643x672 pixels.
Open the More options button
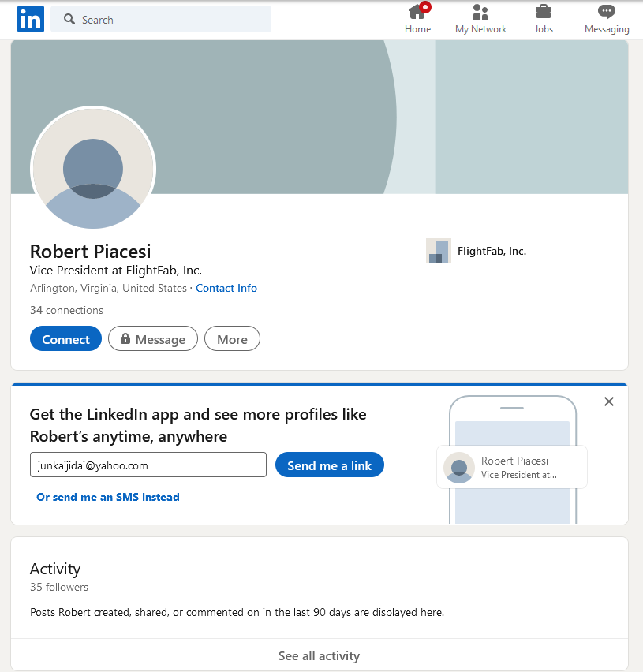tap(232, 338)
